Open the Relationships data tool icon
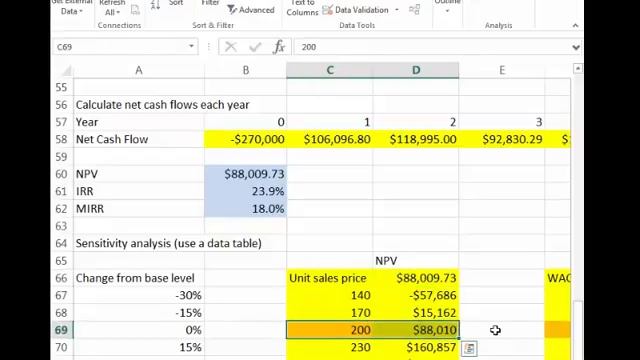The height and width of the screenshot is (360, 640). (414, 10)
